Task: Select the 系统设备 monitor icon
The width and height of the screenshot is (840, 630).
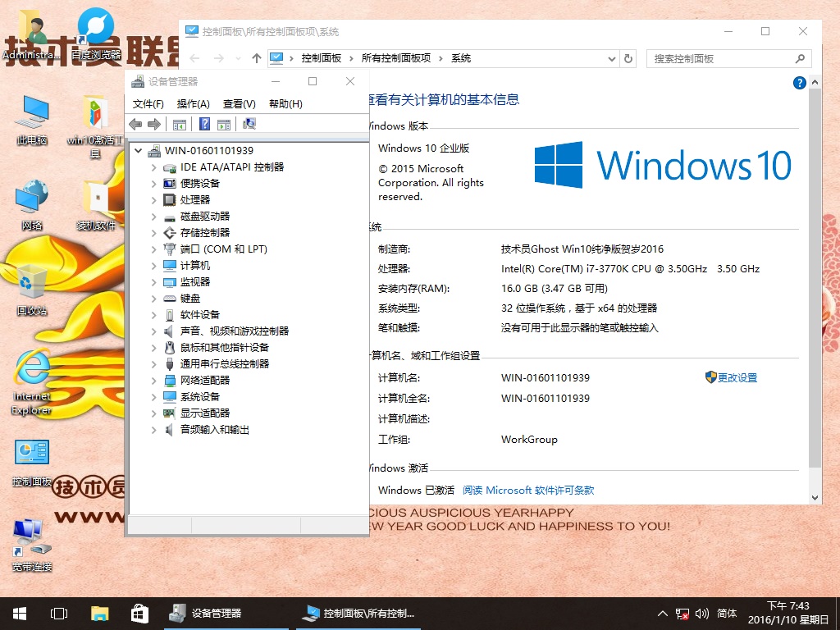Action: (169, 397)
